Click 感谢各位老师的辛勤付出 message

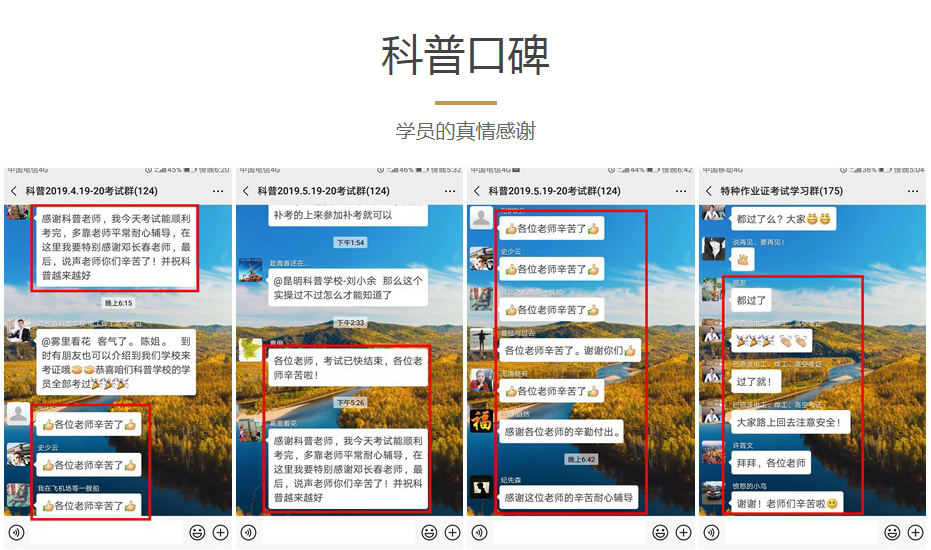click(561, 432)
